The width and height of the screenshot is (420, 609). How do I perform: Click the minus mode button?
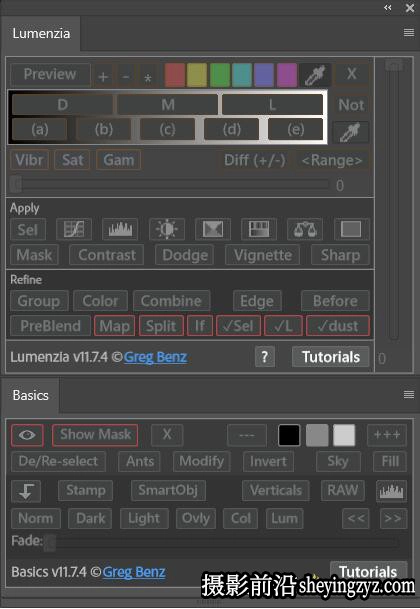coord(125,77)
